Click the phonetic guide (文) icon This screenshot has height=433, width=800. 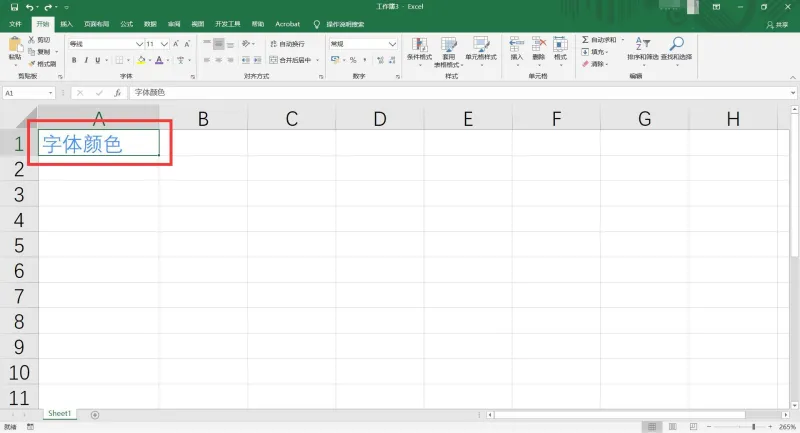181,60
